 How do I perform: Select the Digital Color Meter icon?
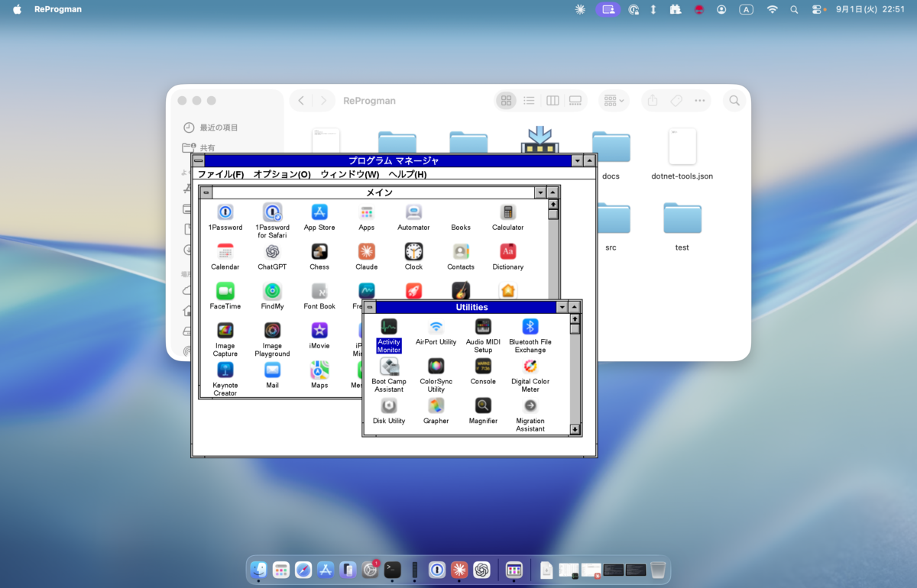[x=530, y=367]
